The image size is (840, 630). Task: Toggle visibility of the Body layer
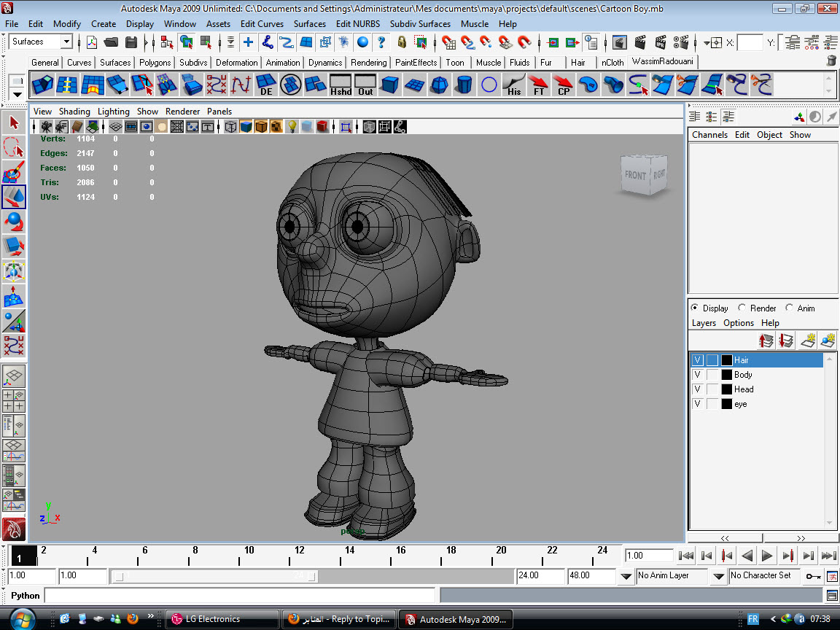click(x=698, y=375)
